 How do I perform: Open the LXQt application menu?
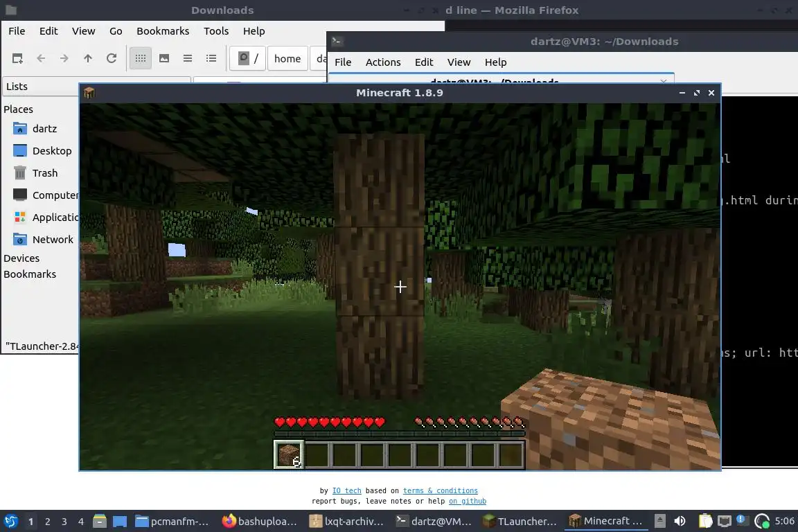tap(11, 522)
